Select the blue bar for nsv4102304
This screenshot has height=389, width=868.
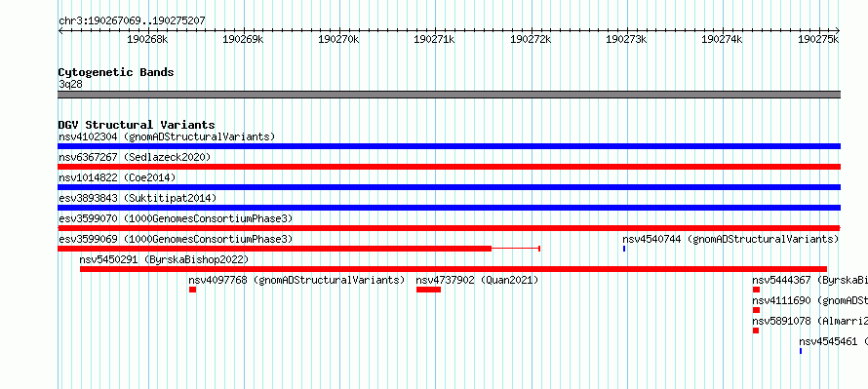click(449, 146)
